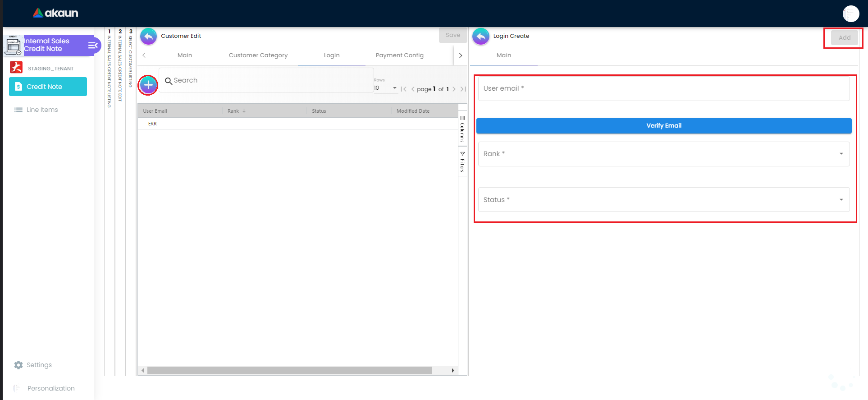Click the back arrow beside Customer Edit
Screen dimensions: 868x400
(148, 37)
